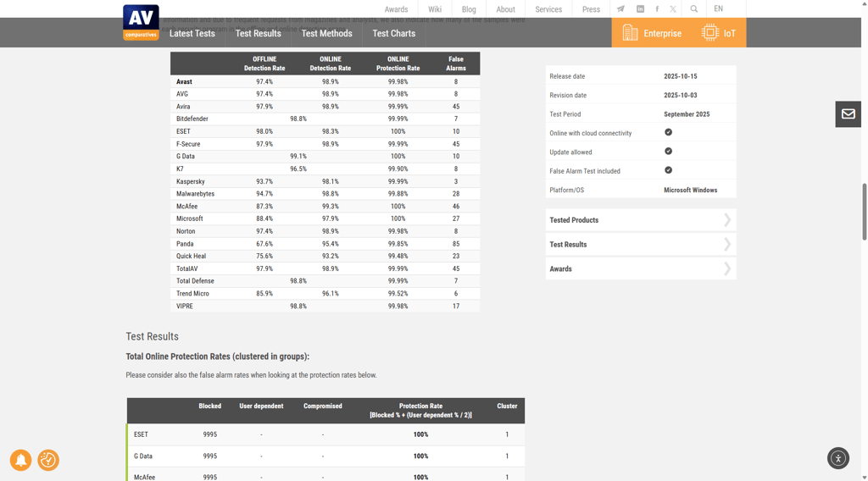The height and width of the screenshot is (481, 868).
Task: Click the revision date 2025-10-03
Action: click(x=681, y=95)
